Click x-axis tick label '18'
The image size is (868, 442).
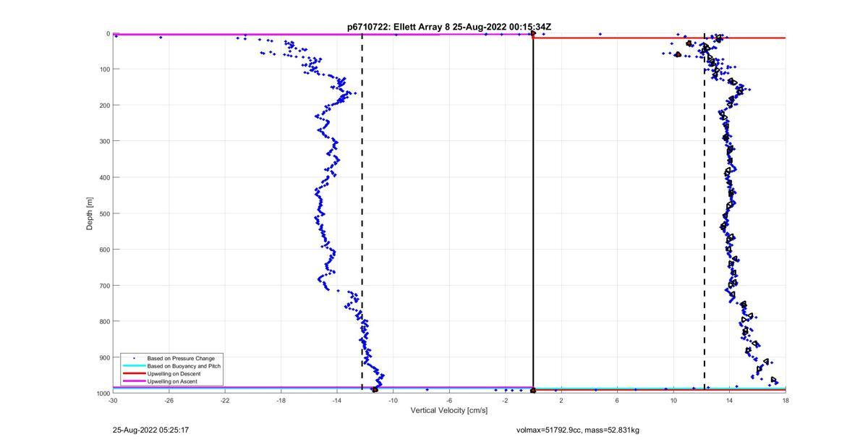click(786, 400)
